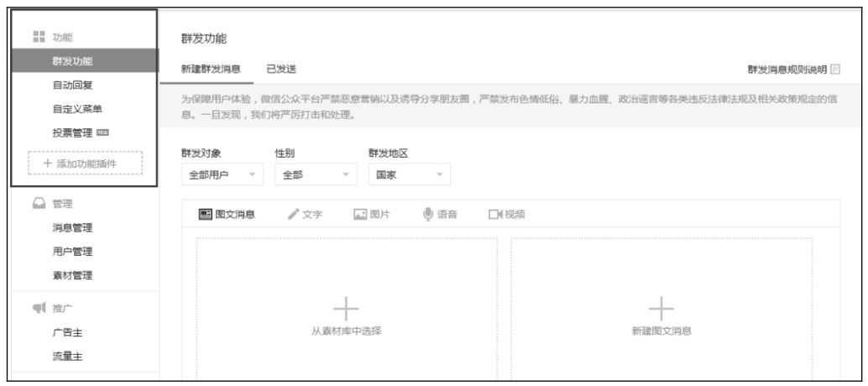Viewport: 868px width, 386px height.
Task: Click the 群发地区 label
Action: tap(389, 154)
